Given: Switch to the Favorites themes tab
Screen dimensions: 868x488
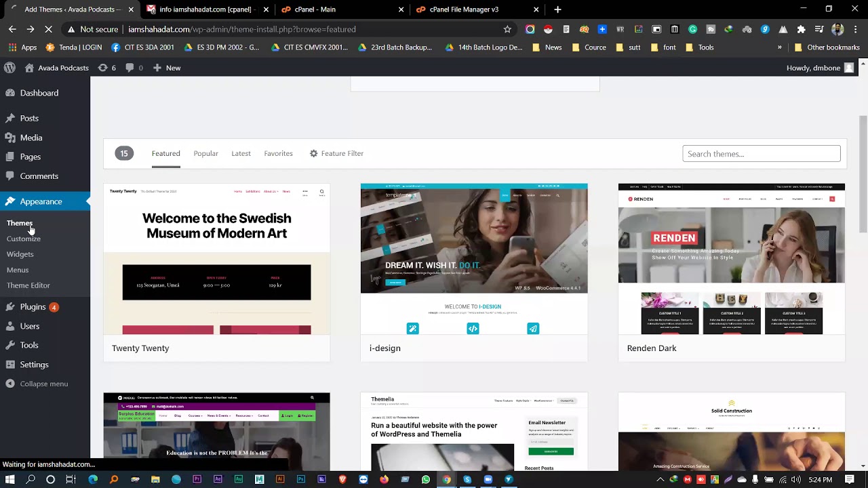Looking at the screenshot, I should pos(278,153).
